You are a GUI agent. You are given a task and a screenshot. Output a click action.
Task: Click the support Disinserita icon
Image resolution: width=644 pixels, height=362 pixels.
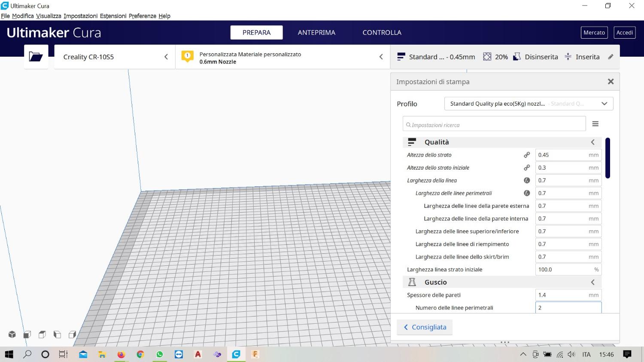517,57
